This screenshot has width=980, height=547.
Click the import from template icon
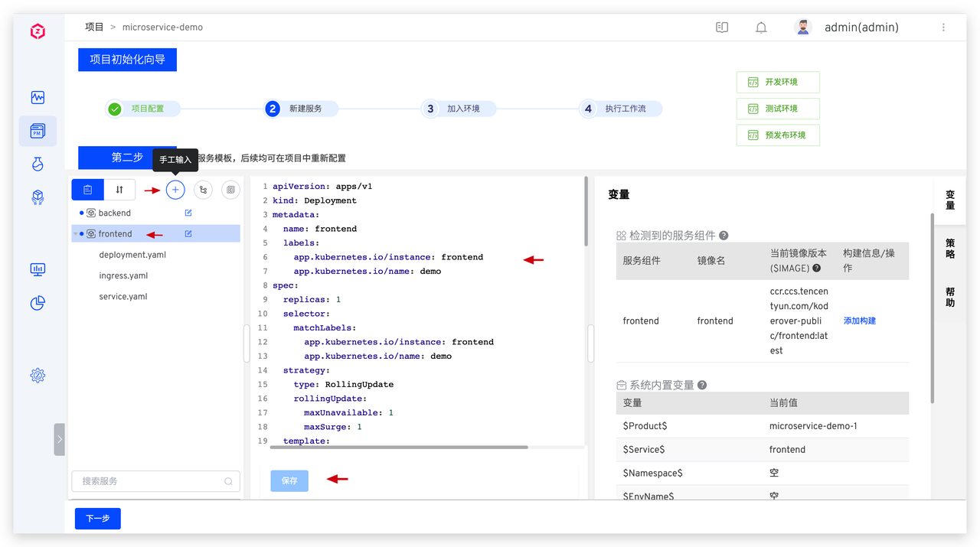230,190
